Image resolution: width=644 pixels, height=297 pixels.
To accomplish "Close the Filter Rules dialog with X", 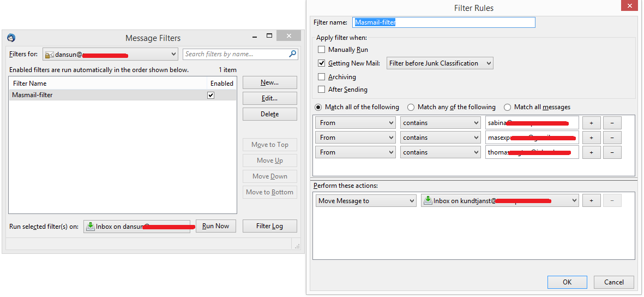I will click(630, 6).
